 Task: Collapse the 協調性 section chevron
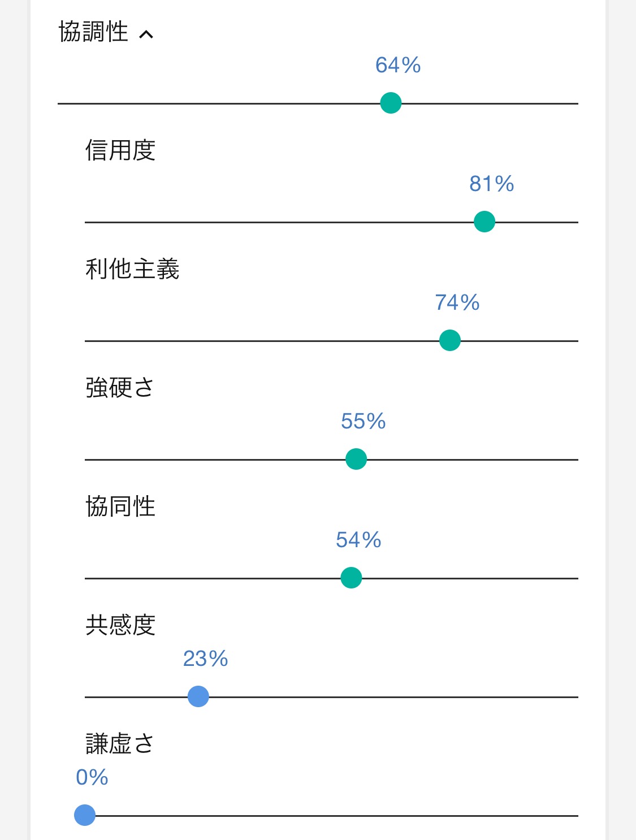pos(146,34)
